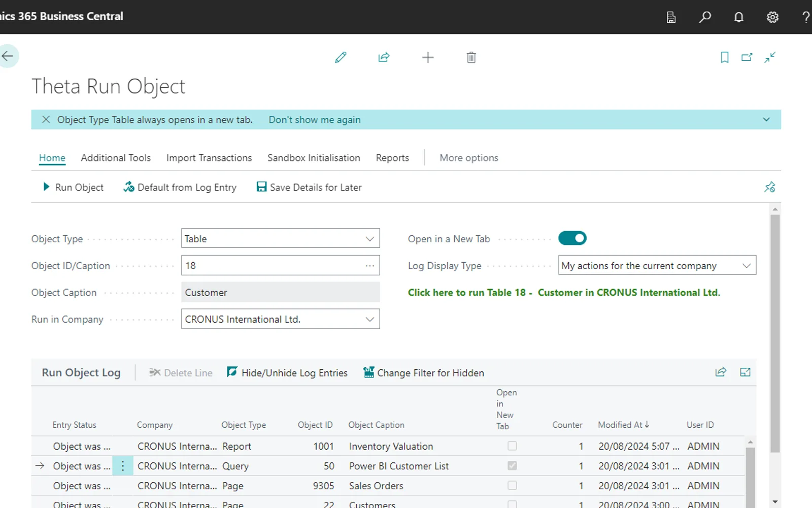Click the share page icon in the top toolbar
This screenshot has width=812, height=508.
pos(384,57)
